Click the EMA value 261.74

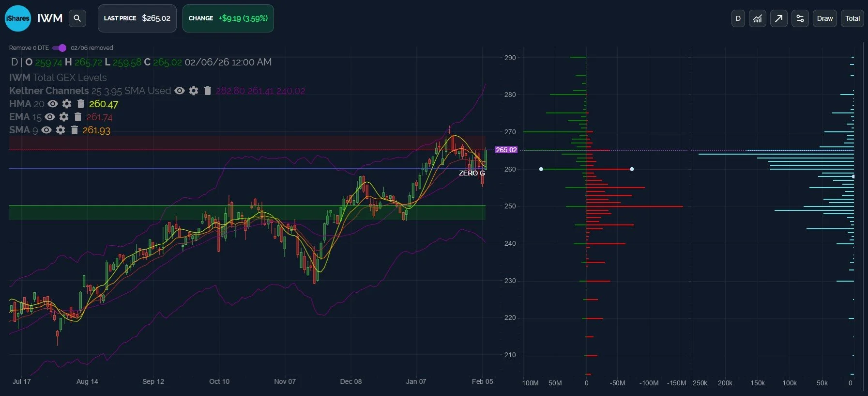pos(99,117)
